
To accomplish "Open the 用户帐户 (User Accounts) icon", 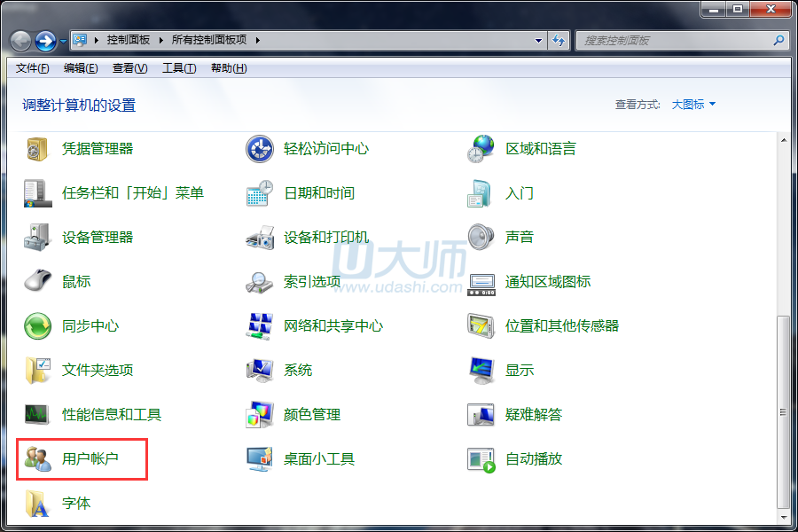I will pos(38,459).
